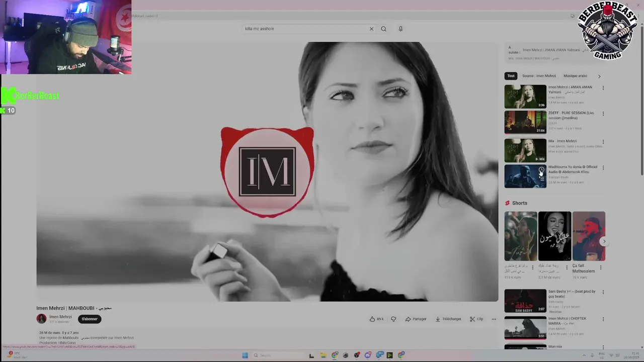644x362 pixels.
Task: Click the video title Imen Mehrzi | MAHBOUBI
Action: [x=74, y=308]
